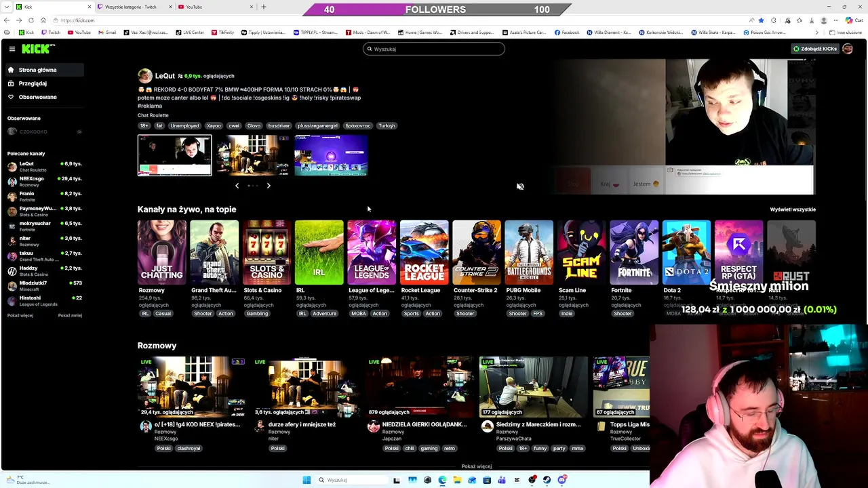This screenshot has width=868, height=488.
Task: Open the user profile avatar menu
Action: tap(848, 49)
